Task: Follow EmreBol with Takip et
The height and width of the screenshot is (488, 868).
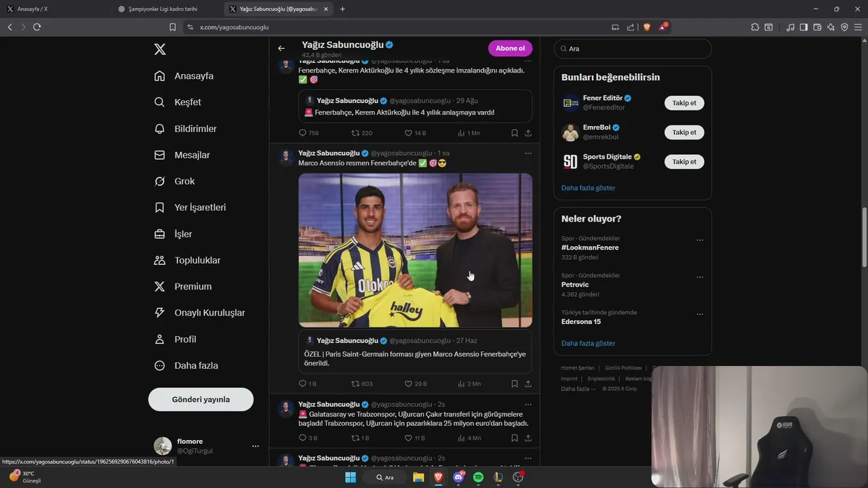Action: coord(684,132)
